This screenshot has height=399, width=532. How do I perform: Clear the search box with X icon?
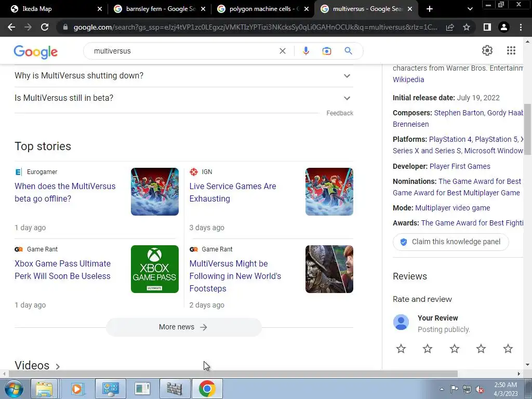[282, 51]
